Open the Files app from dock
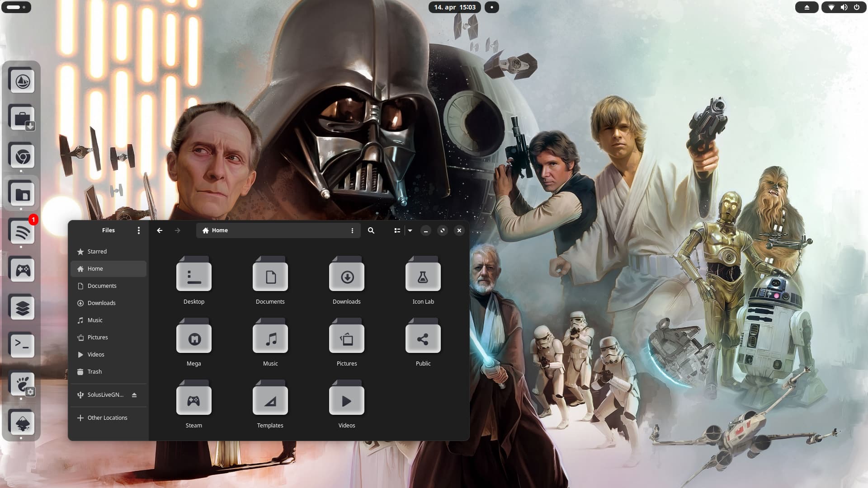The height and width of the screenshot is (488, 868). point(22,194)
